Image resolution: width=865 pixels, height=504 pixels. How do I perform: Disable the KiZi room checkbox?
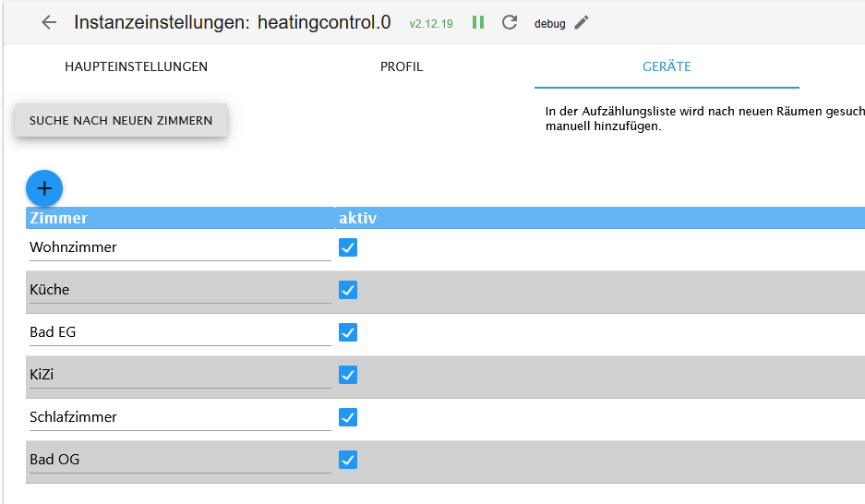[348, 375]
